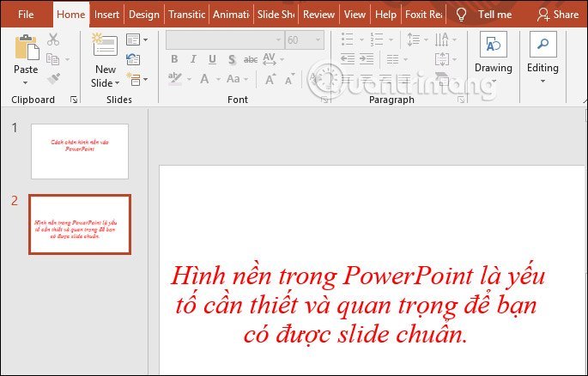
Task: Click the Editing magnifier icon
Action: coord(543,45)
